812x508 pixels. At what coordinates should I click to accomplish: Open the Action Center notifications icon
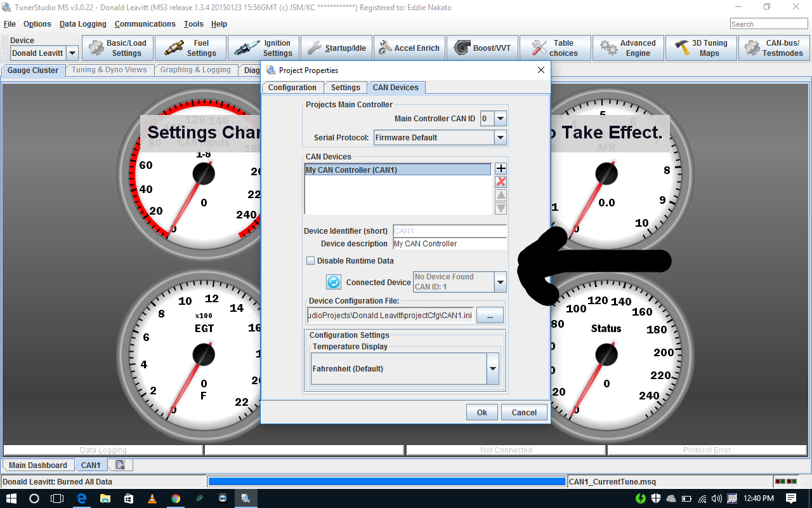point(791,498)
